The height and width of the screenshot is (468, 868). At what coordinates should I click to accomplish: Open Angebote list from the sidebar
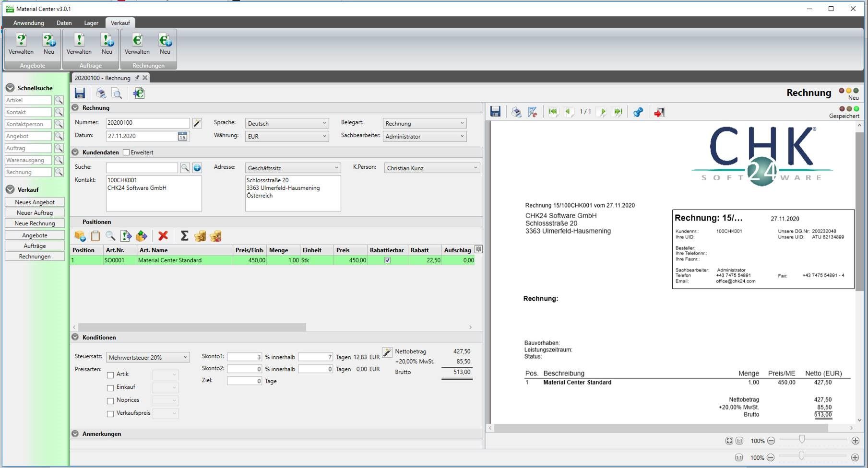point(35,235)
